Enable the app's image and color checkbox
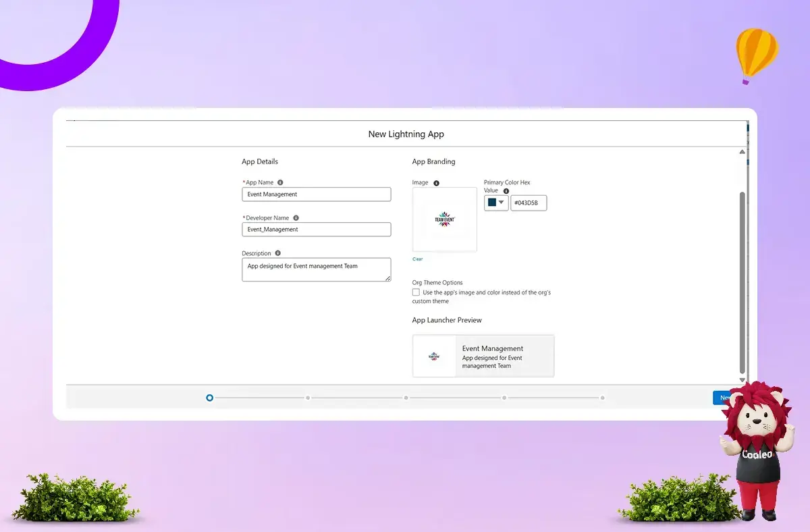 [416, 292]
